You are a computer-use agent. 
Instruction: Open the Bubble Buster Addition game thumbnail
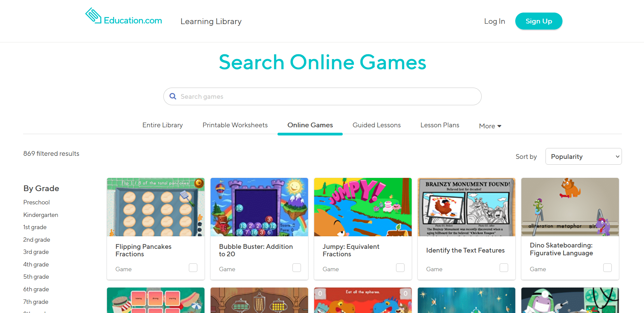(x=259, y=207)
